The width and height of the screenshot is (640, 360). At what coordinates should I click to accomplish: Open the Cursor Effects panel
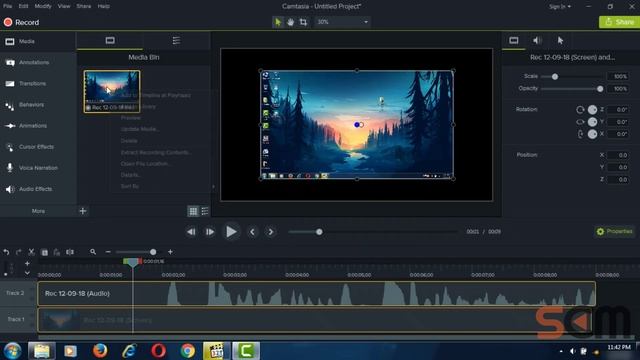click(38, 147)
